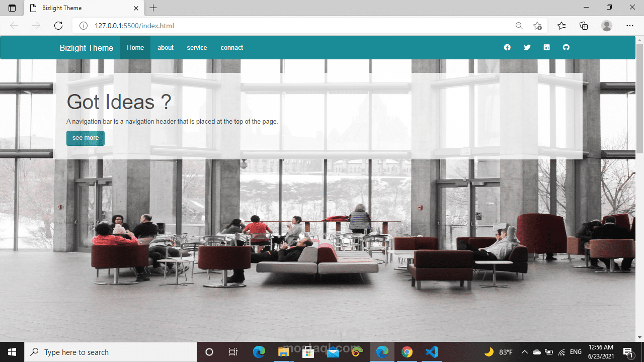644x362 pixels.
Task: Refresh the Bizlight Theme page
Action: pyautogui.click(x=58, y=25)
